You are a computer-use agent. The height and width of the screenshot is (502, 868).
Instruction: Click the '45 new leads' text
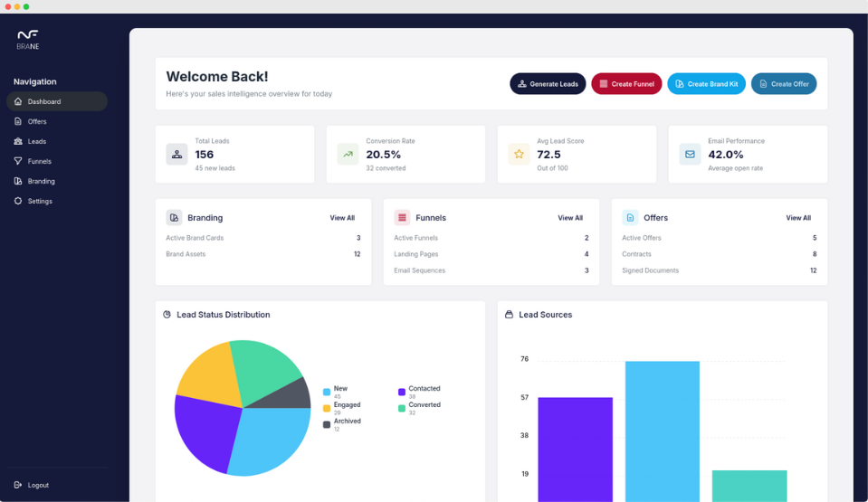[215, 168]
